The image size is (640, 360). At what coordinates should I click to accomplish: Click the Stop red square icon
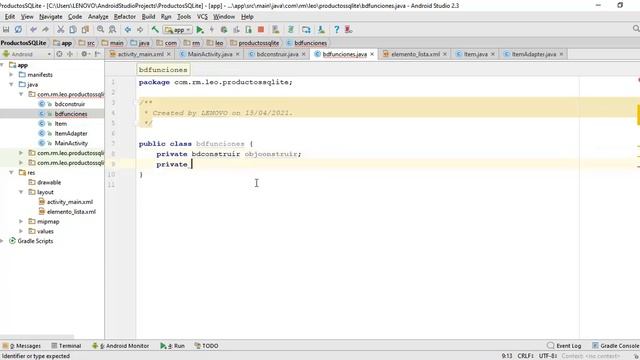261,29
